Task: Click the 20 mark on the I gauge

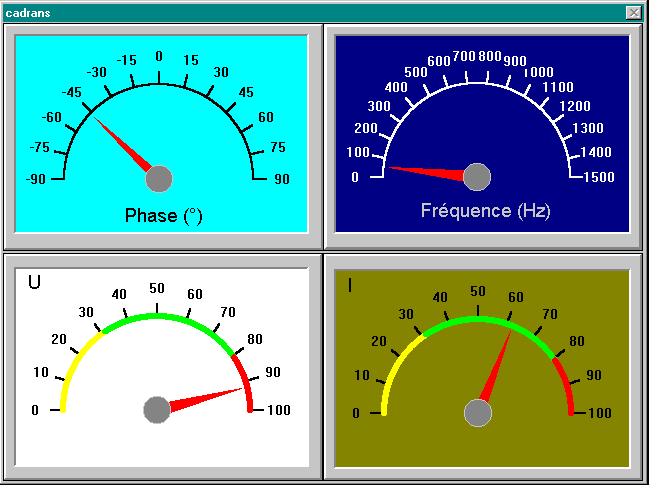Action: pos(379,341)
